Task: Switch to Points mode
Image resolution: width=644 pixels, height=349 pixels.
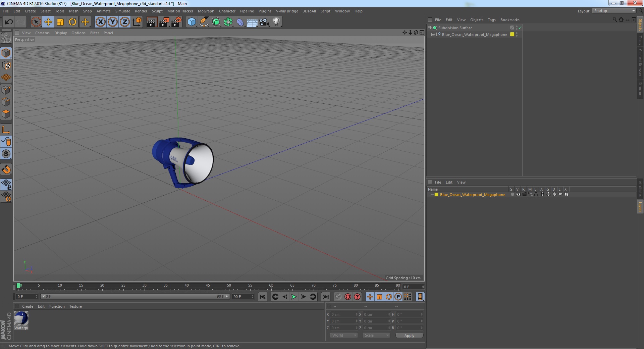Action: click(x=6, y=90)
